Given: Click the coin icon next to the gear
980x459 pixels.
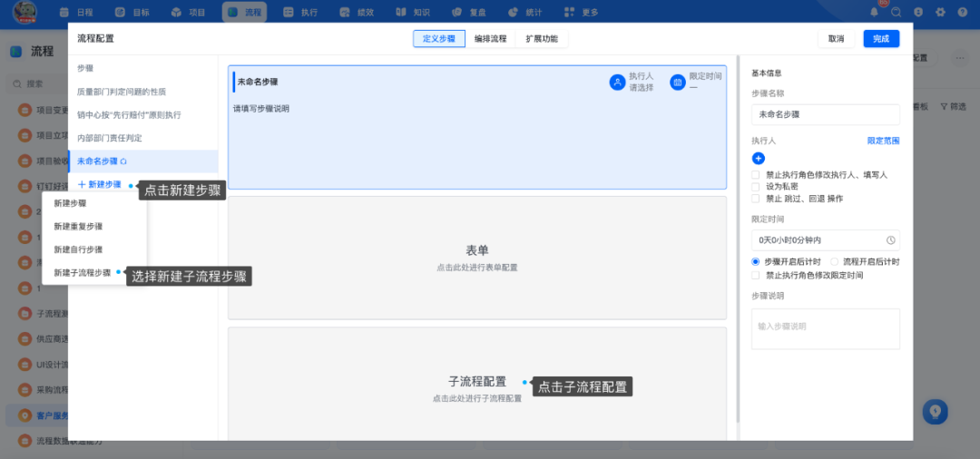Looking at the screenshot, I should coord(918,12).
